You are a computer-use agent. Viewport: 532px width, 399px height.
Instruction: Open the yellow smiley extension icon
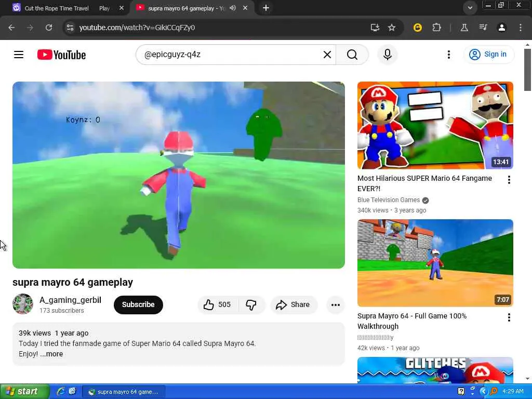point(418,28)
